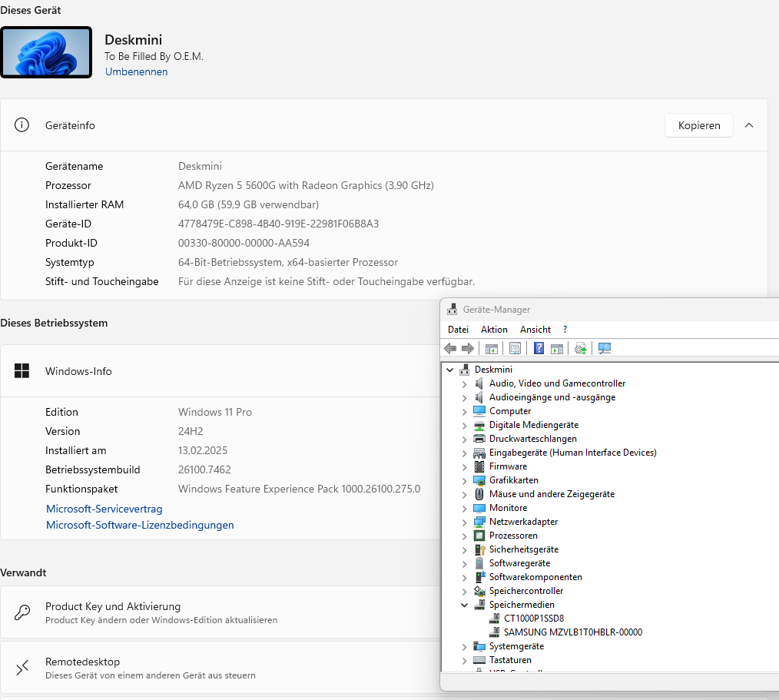779x700 pixels.
Task: Click the Geräte-Manager title bar icon
Action: coord(452,310)
